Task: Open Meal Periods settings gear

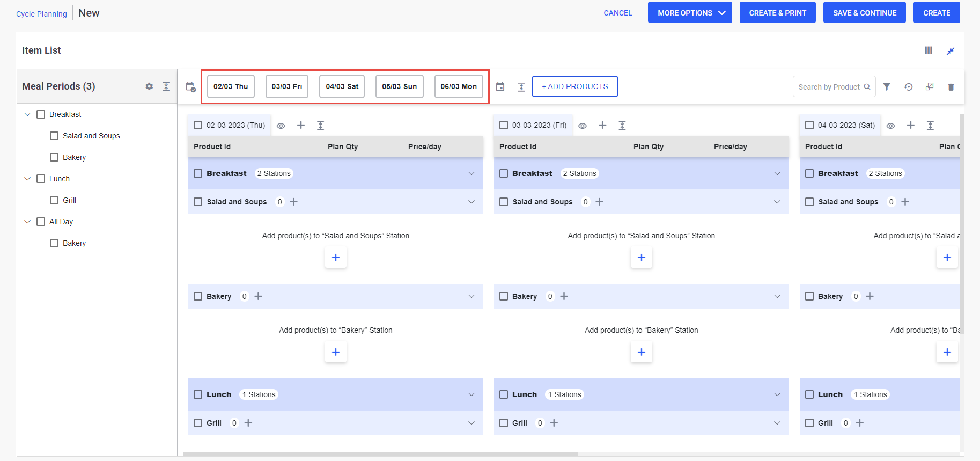Action: pos(149,86)
